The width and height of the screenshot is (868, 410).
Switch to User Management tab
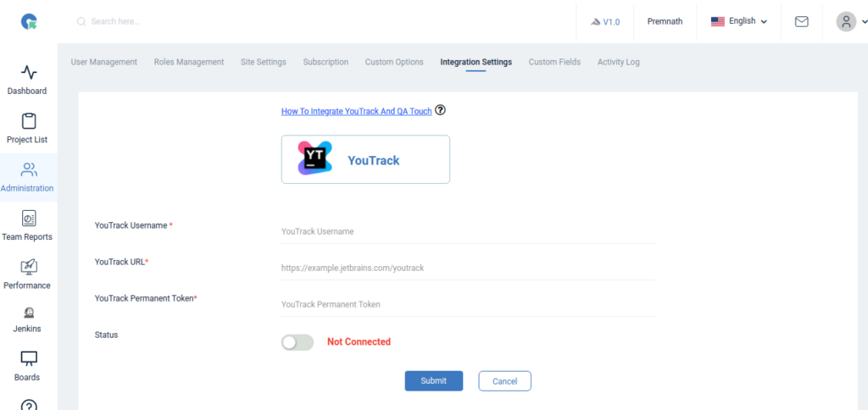coord(103,62)
